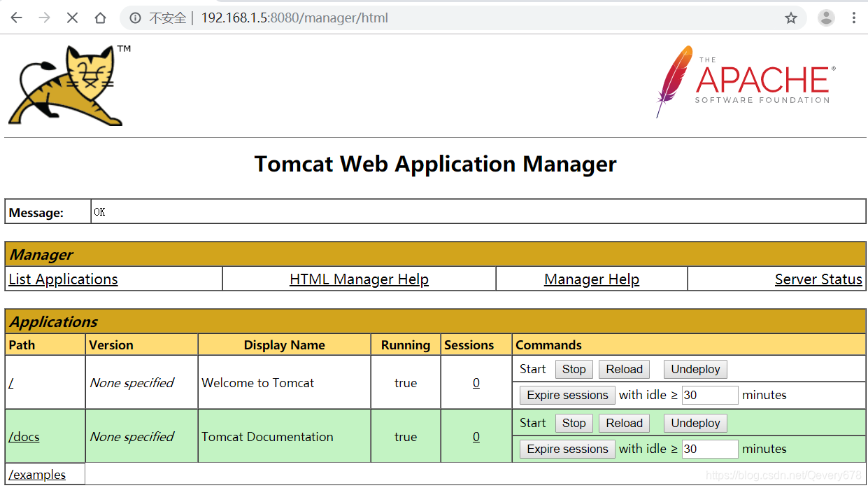Click the Tomcat Web Application Manager heading
The width and height of the screenshot is (868, 488).
(x=435, y=164)
